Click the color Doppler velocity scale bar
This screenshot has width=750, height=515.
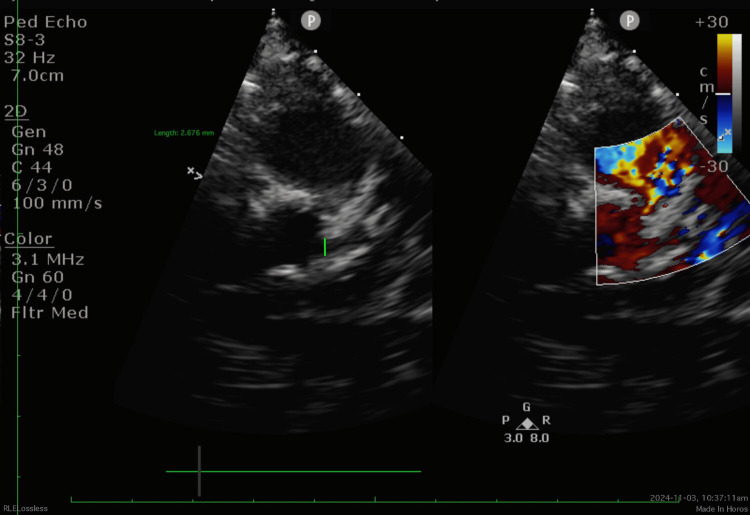pyautogui.click(x=724, y=93)
